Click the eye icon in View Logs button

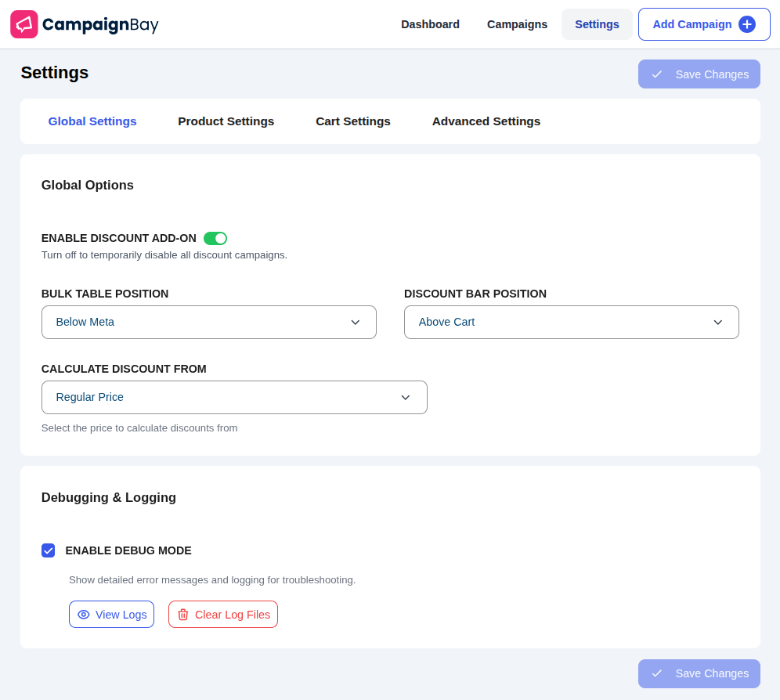click(x=84, y=614)
